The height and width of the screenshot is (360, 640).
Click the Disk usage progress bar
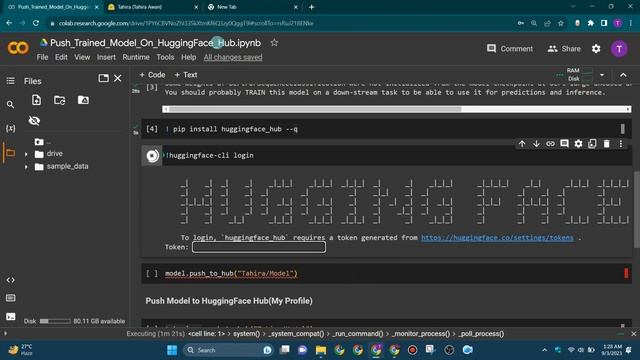point(55,321)
